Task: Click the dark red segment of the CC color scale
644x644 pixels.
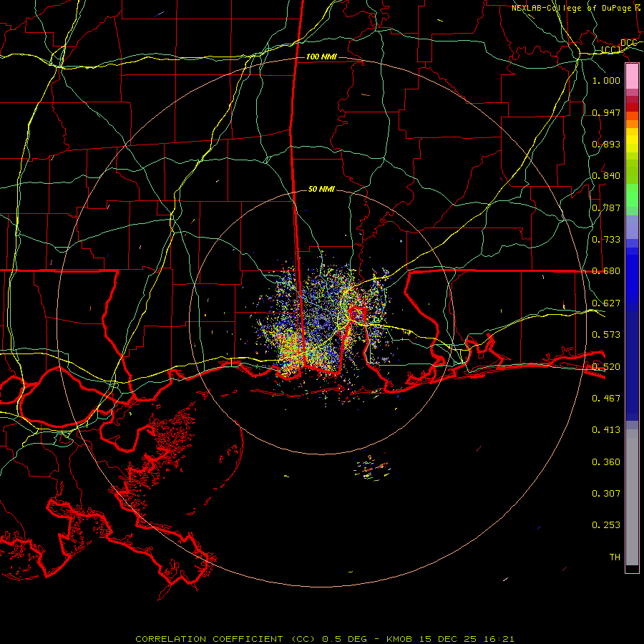Action: pos(632,107)
